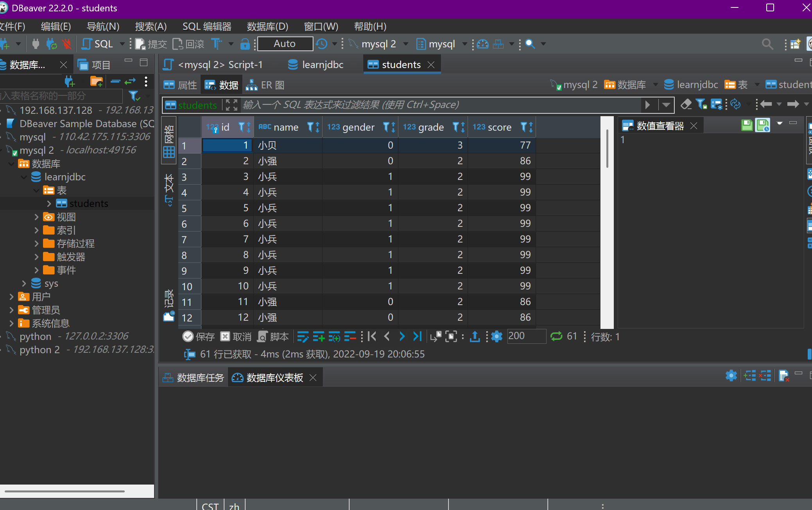Image resolution: width=812 pixels, height=510 pixels.
Task: Click the new folder icon in navigator
Action: click(96, 81)
